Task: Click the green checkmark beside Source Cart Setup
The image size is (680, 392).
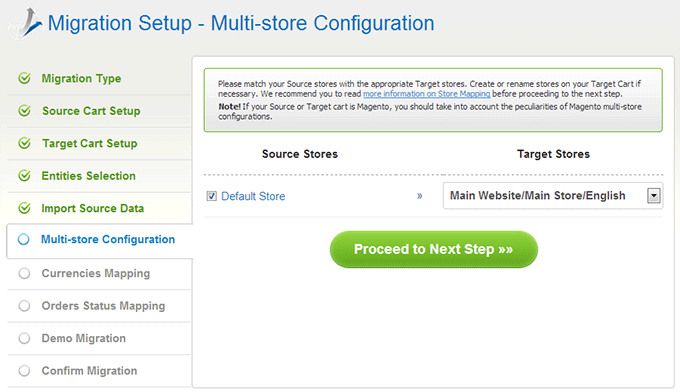Action: 24,111
